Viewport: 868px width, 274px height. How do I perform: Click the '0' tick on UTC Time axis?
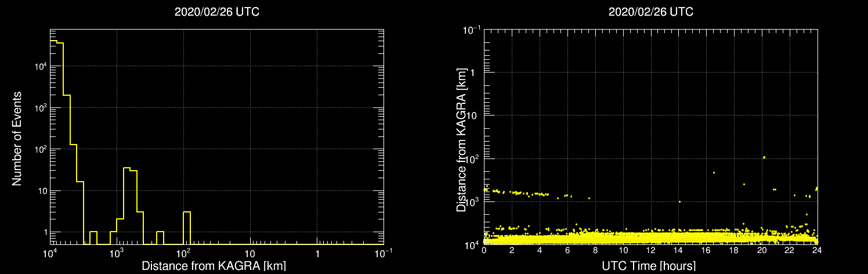(484, 250)
